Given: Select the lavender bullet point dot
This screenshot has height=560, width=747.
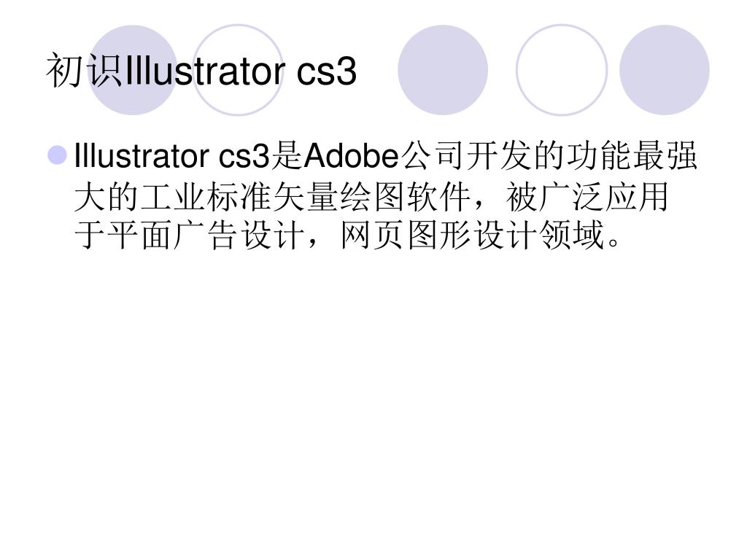Looking at the screenshot, I should (57, 155).
